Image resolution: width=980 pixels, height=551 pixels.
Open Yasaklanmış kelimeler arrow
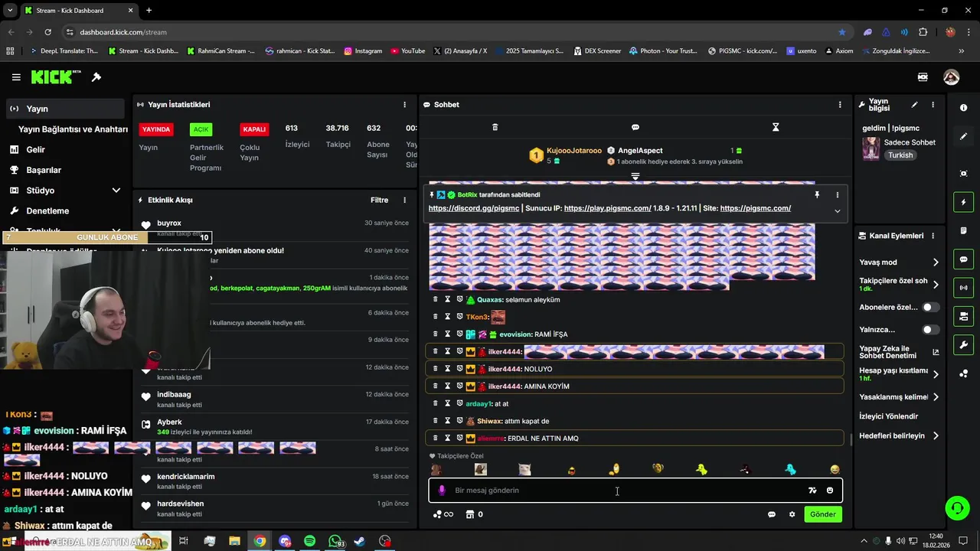tap(935, 397)
